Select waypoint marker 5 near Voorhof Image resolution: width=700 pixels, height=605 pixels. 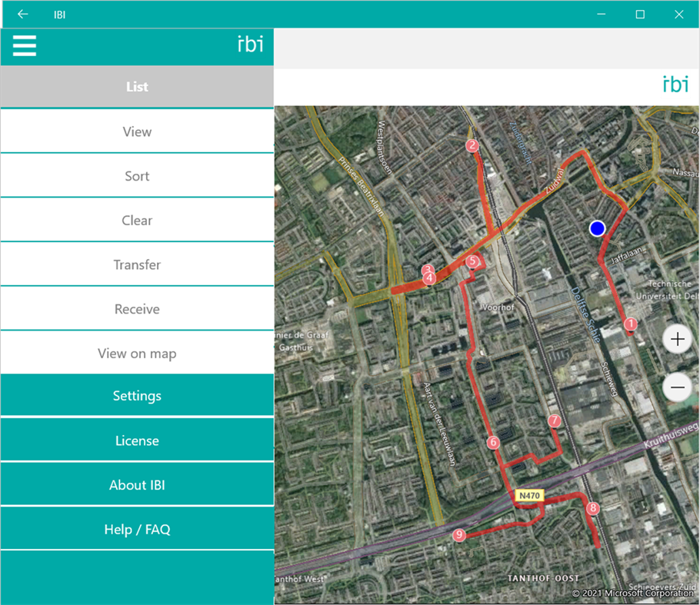point(472,261)
